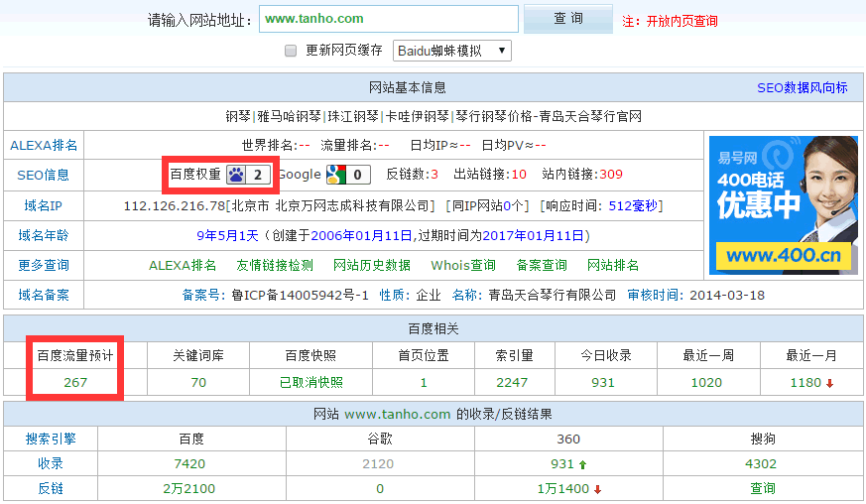Click the 360 反链 value 1万1400
Viewport: 866px width, 504px height.
tap(563, 488)
